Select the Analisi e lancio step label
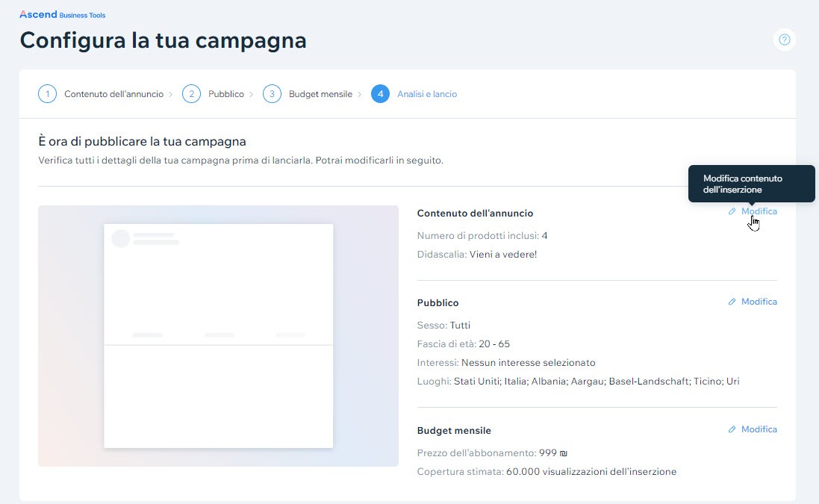 [x=427, y=94]
